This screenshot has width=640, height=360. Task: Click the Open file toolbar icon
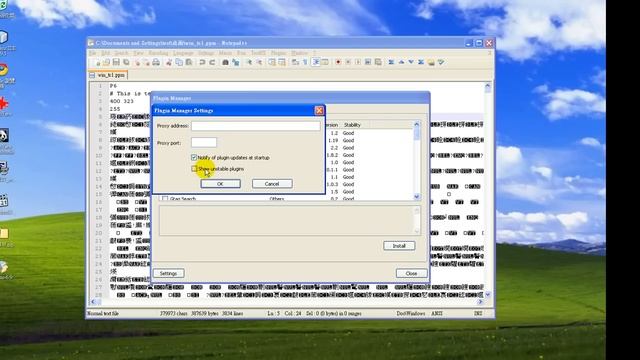(x=107, y=62)
